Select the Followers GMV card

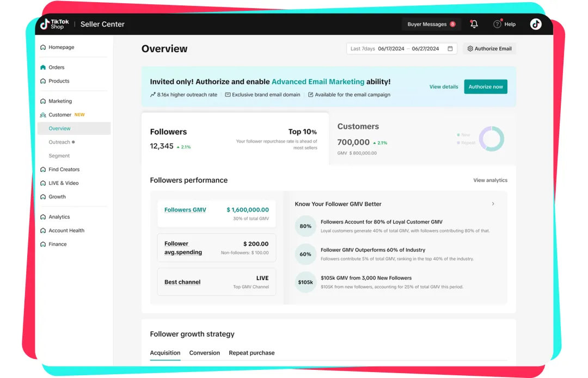pos(216,213)
